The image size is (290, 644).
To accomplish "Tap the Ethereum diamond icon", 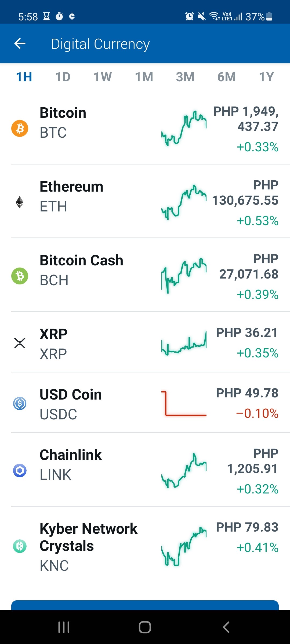I will coord(20,202).
